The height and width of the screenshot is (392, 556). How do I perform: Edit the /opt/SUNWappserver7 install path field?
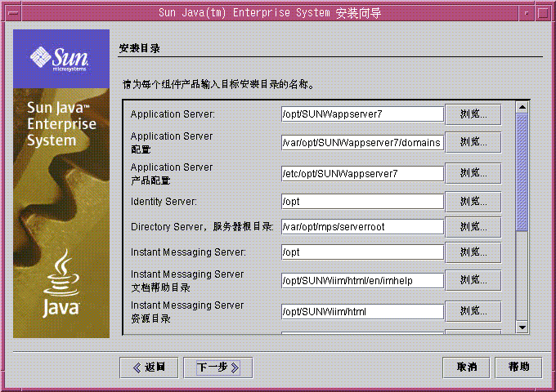click(x=362, y=114)
